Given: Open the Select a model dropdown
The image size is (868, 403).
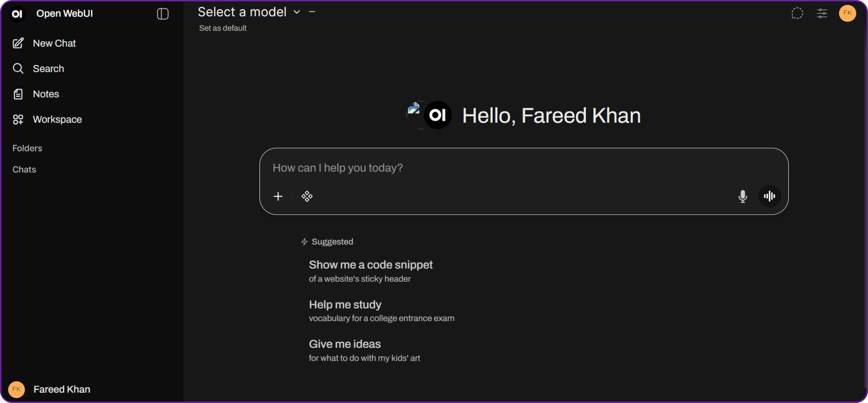Looking at the screenshot, I should (249, 12).
